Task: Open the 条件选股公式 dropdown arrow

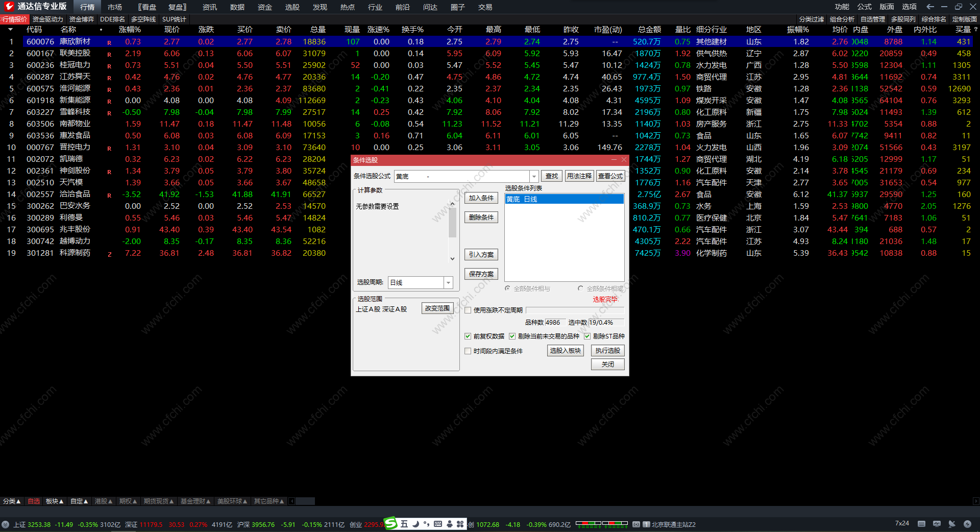Action: [x=534, y=177]
